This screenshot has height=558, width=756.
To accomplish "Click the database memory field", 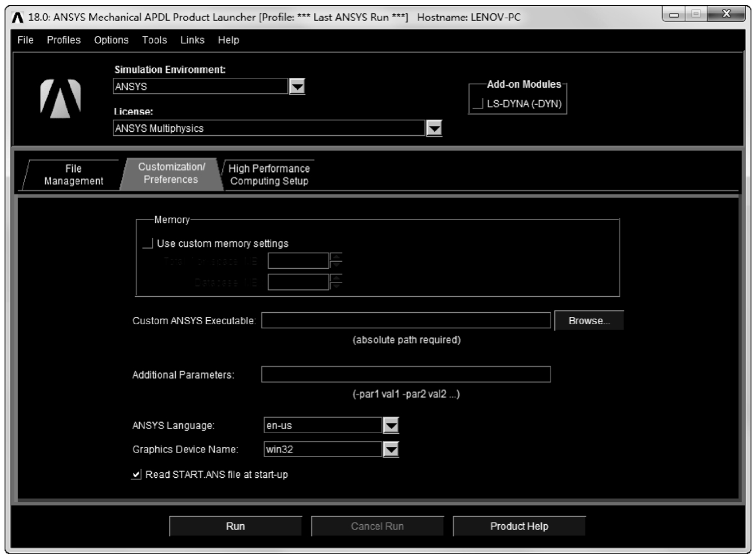I will click(x=298, y=282).
